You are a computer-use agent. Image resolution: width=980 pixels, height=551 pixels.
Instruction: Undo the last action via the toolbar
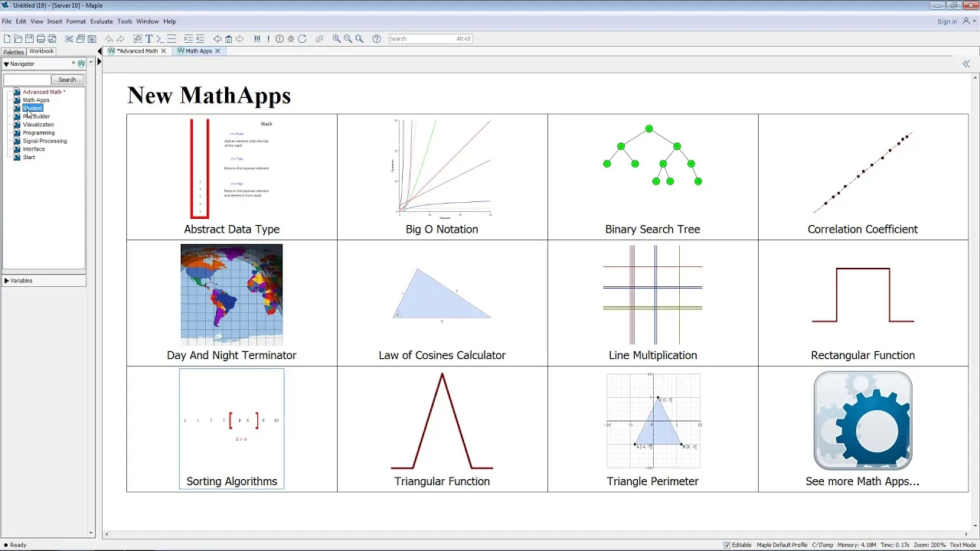pyautogui.click(x=109, y=38)
